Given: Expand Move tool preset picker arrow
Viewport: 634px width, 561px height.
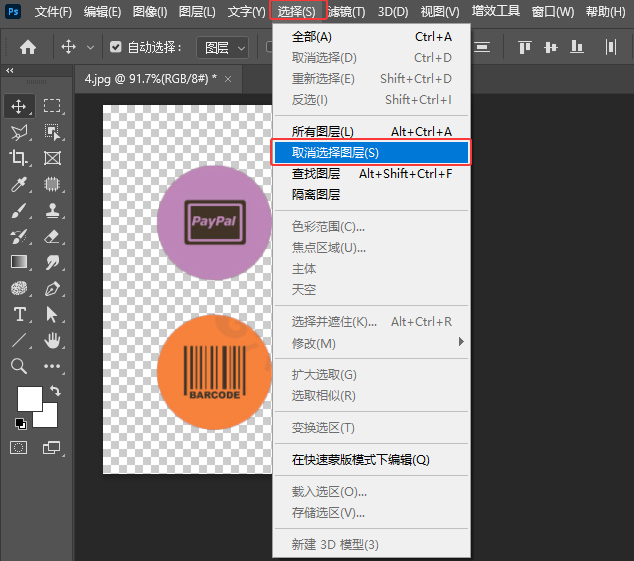Looking at the screenshot, I should click(91, 48).
